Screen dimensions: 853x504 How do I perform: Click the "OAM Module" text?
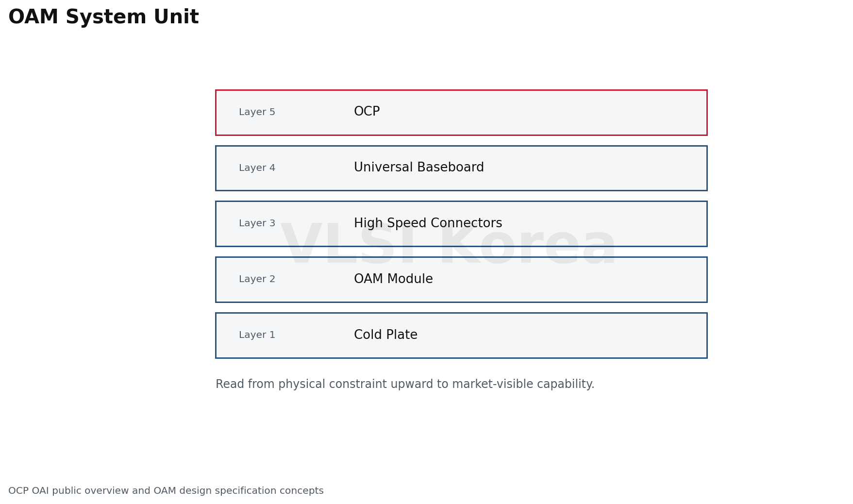(x=393, y=279)
